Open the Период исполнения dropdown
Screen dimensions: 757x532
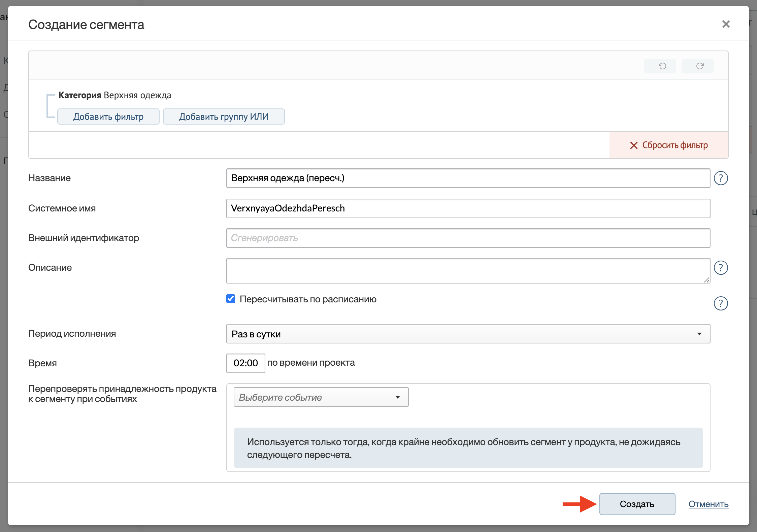point(468,334)
